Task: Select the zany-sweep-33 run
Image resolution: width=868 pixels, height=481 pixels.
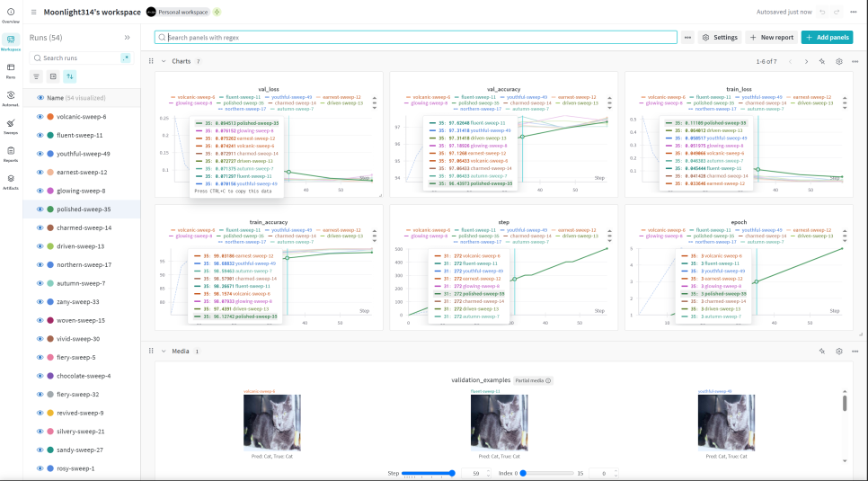Action: [x=77, y=301]
